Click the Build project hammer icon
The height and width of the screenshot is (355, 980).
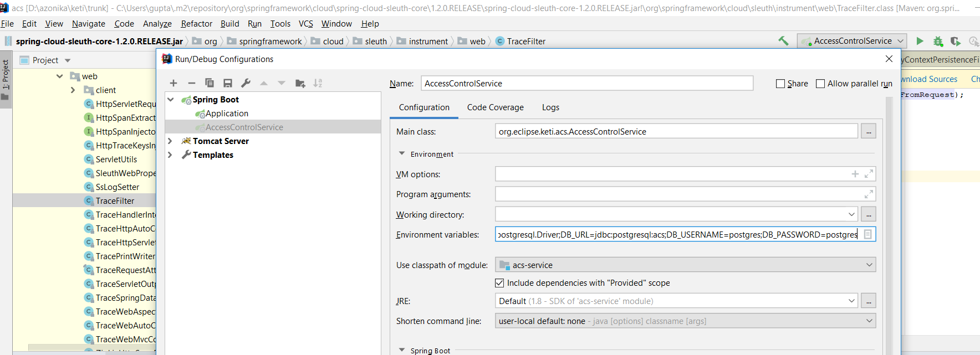[783, 41]
